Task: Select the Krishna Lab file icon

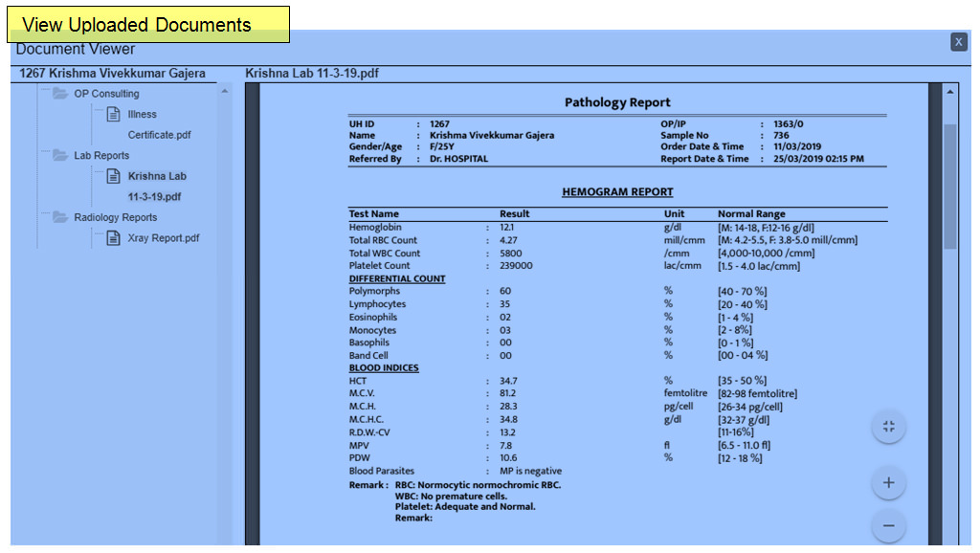Action: tap(113, 176)
